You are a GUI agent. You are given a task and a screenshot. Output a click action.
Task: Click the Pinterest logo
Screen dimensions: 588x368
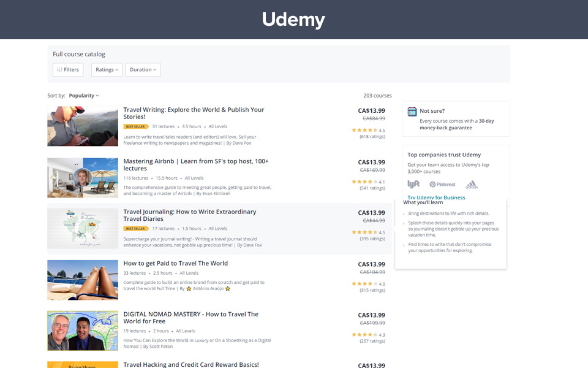click(x=442, y=185)
